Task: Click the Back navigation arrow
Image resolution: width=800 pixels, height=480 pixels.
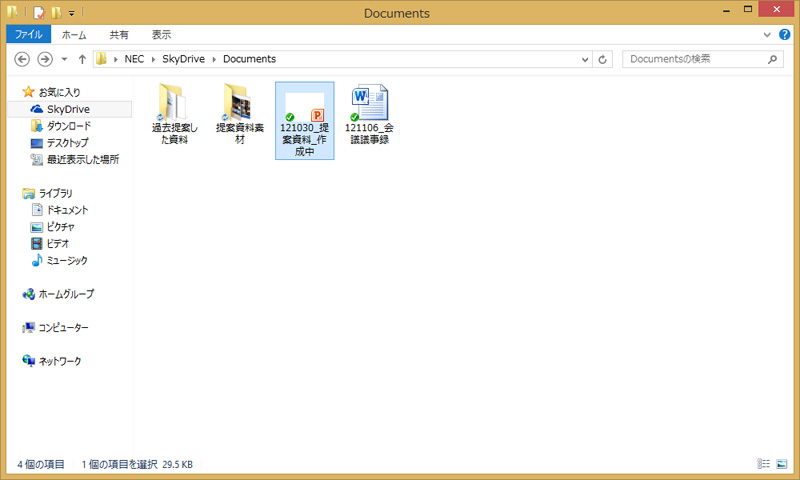Action: point(19,59)
